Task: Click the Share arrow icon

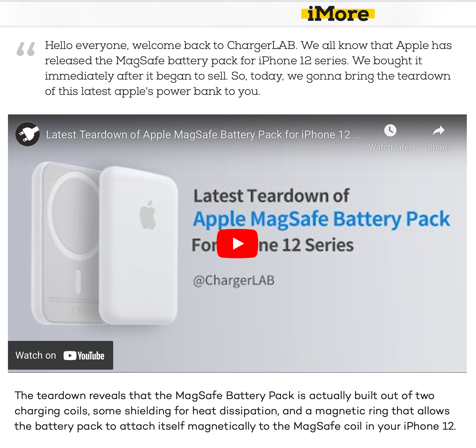Action: [x=438, y=131]
